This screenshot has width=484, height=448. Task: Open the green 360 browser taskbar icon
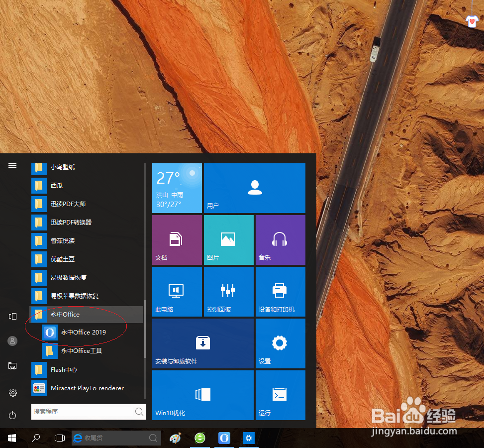point(200,438)
